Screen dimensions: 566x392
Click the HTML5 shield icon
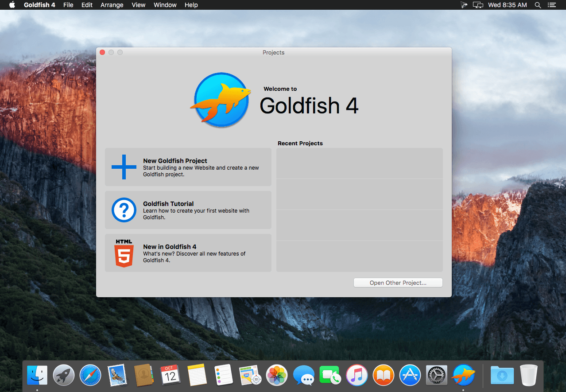[124, 253]
